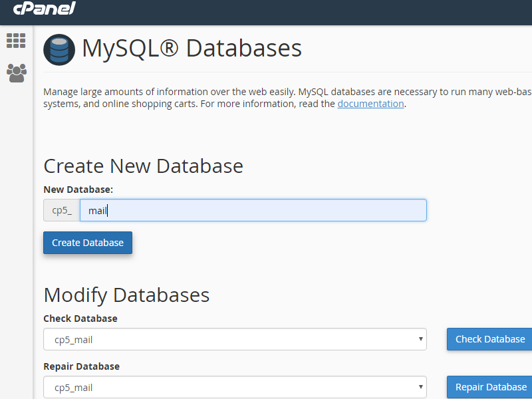Click the arrow on the Check Database selector

(x=420, y=339)
